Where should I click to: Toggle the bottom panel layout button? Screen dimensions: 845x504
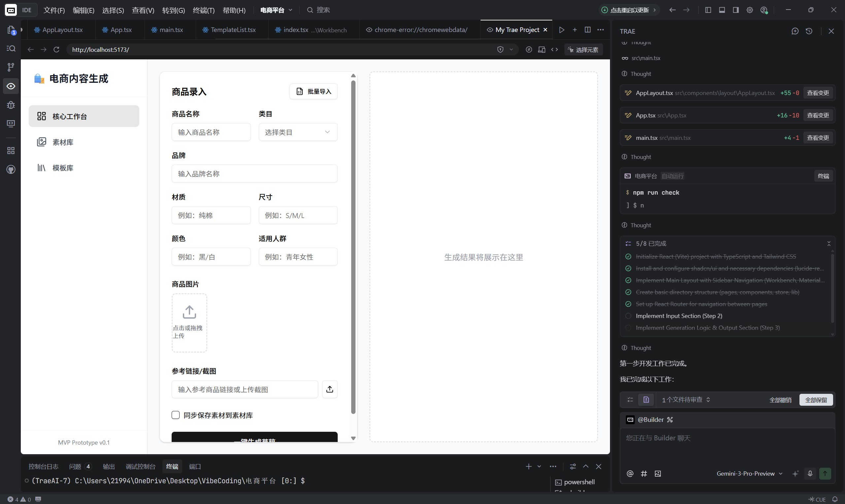pyautogui.click(x=722, y=10)
